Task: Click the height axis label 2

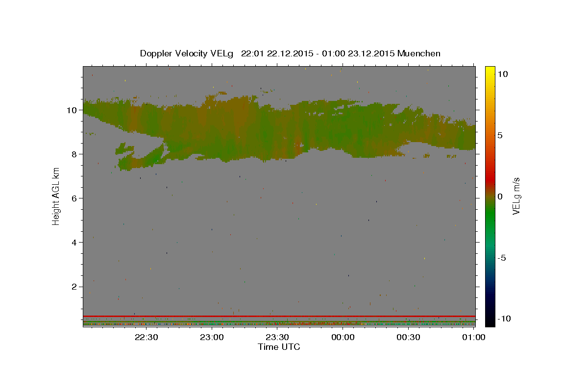Action: click(x=74, y=287)
